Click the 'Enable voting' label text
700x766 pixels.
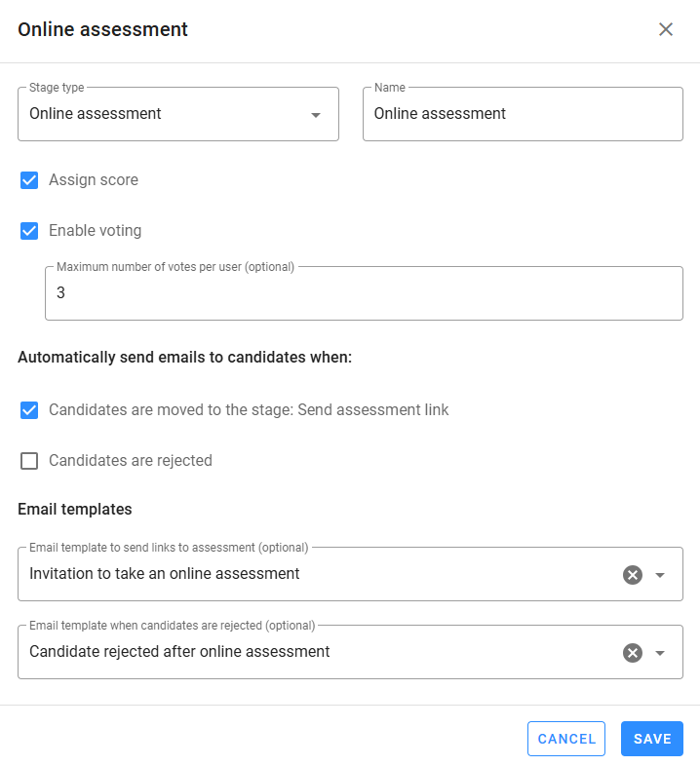[x=96, y=231]
